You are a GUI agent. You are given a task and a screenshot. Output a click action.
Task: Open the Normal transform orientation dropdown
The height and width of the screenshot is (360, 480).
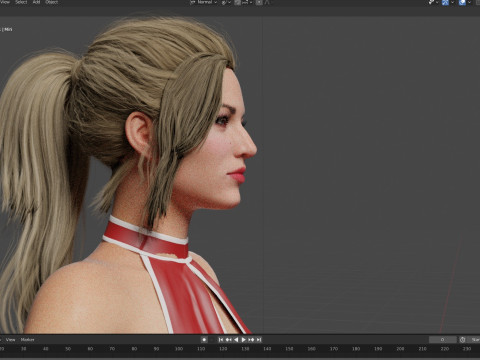point(204,2)
